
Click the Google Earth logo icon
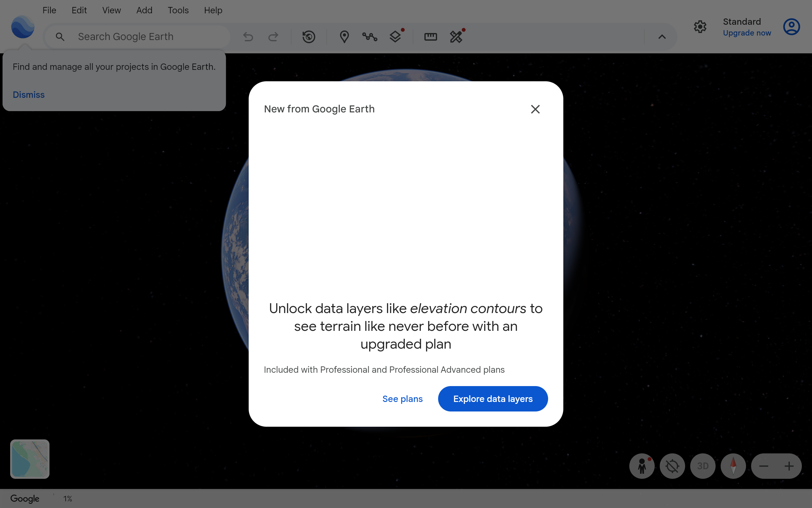(23, 27)
